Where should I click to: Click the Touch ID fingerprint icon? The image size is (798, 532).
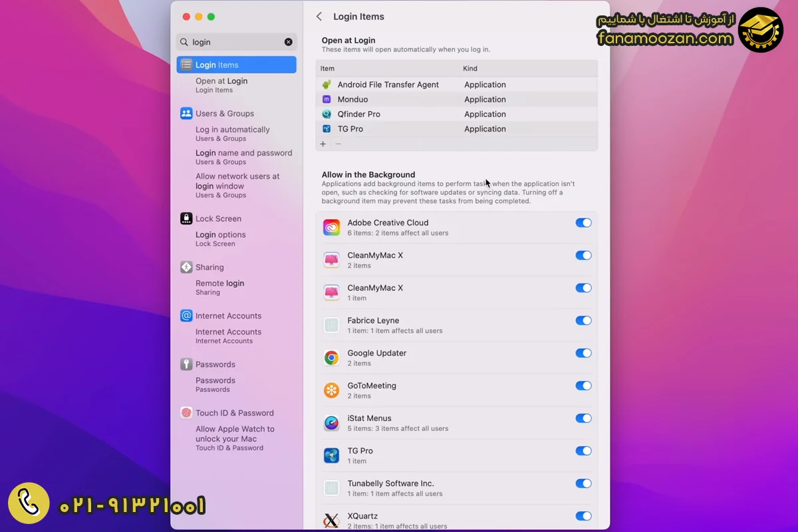[186, 412]
